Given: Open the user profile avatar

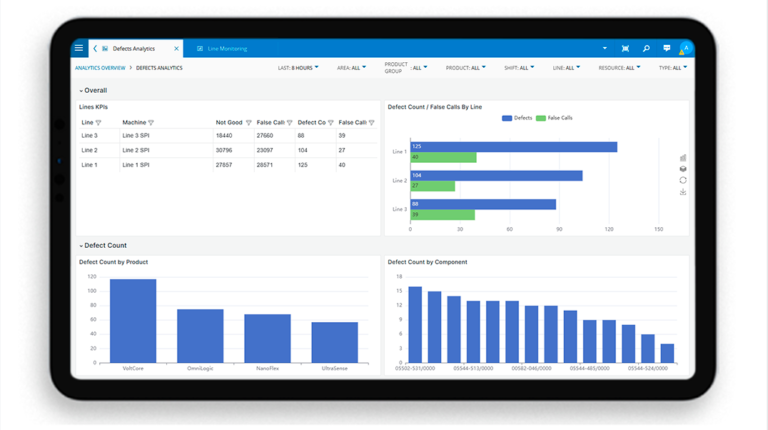Looking at the screenshot, I should click(x=685, y=48).
